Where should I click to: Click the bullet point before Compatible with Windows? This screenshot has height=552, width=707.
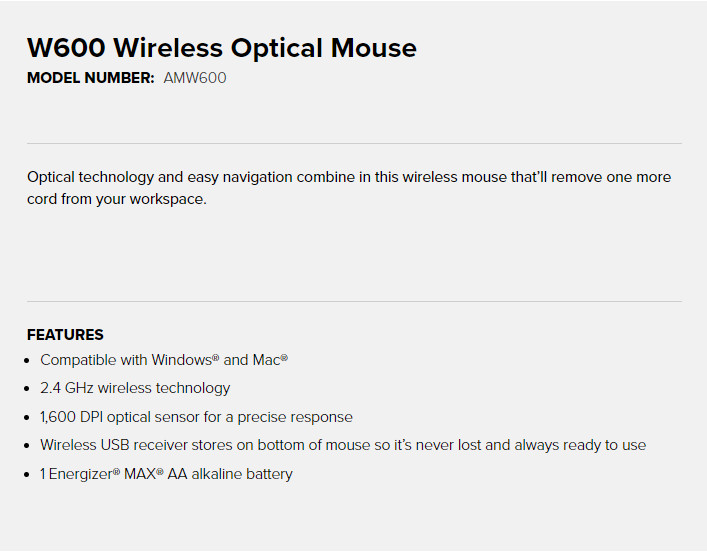point(28,360)
